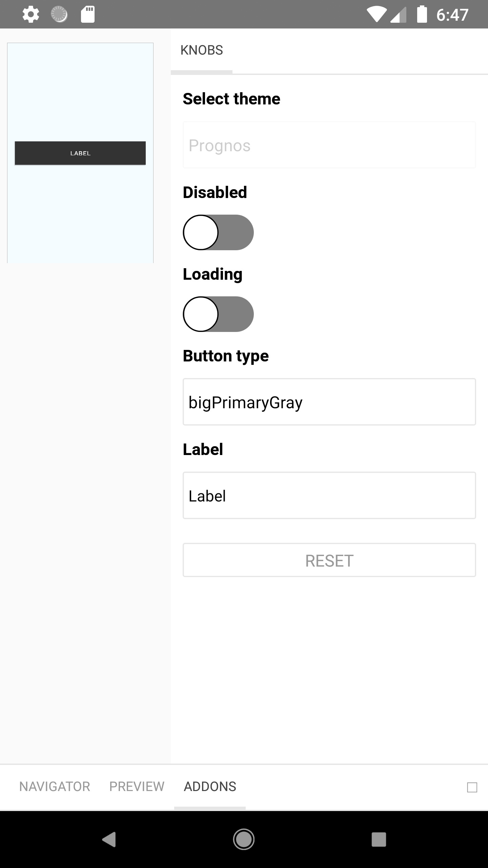488x868 pixels.
Task: Open the Select theme dropdown showing Prognos
Action: click(329, 144)
